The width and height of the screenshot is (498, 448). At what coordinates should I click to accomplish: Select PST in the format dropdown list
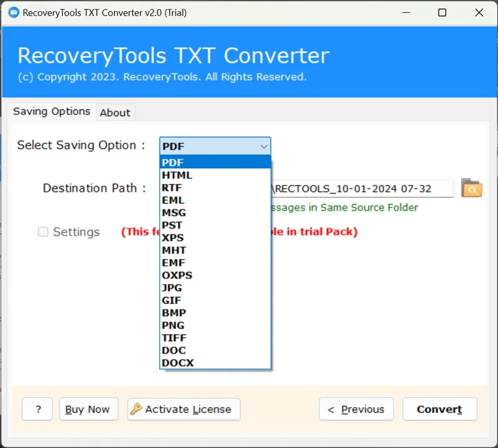pyautogui.click(x=215, y=225)
